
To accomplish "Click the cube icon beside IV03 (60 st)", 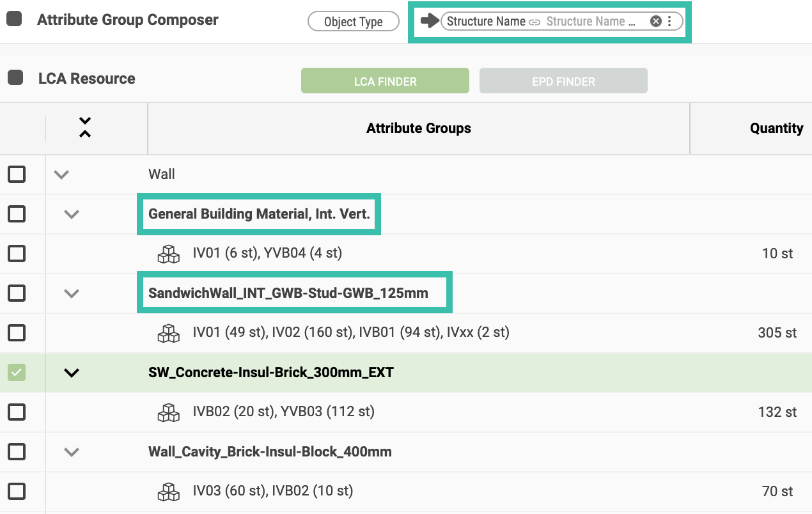I will [x=169, y=492].
